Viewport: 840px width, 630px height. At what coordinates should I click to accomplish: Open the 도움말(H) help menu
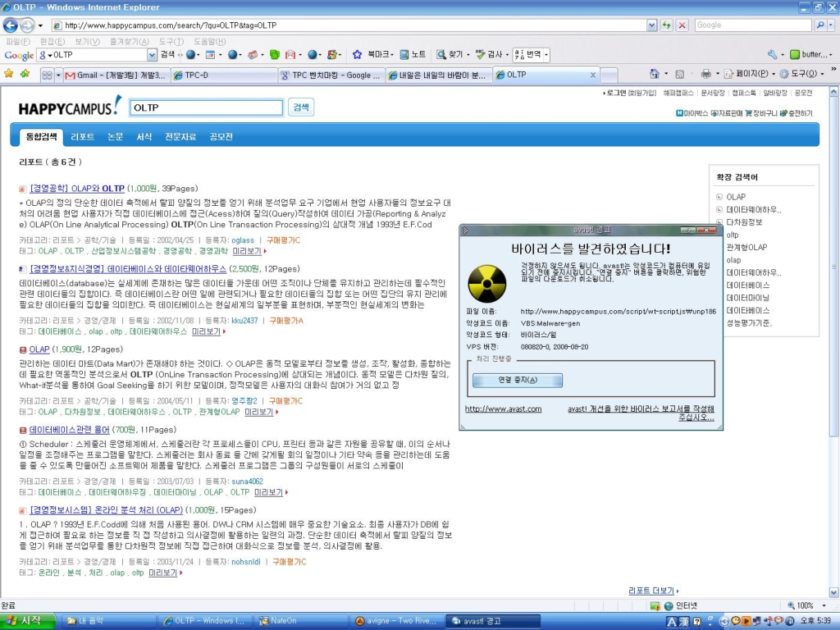coord(209,41)
